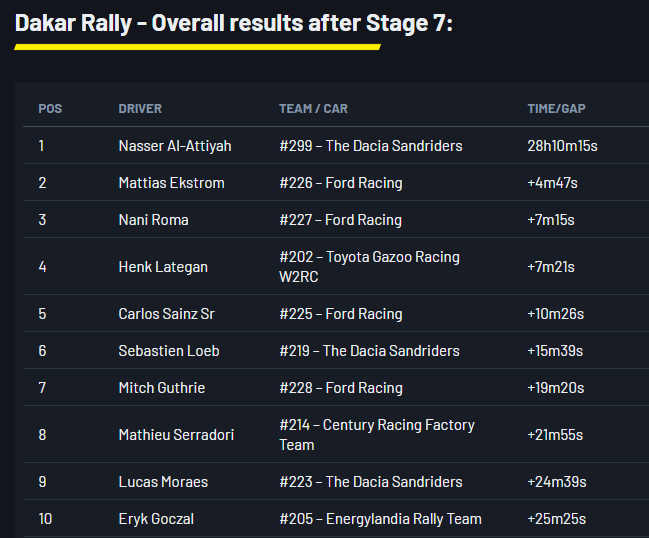Select driver Mattias Ekstrom
Image resolution: width=649 pixels, height=538 pixels.
tap(171, 183)
